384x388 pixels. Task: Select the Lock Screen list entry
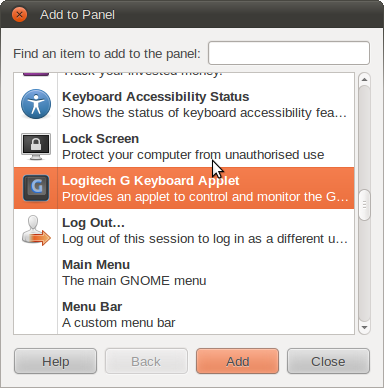point(184,146)
